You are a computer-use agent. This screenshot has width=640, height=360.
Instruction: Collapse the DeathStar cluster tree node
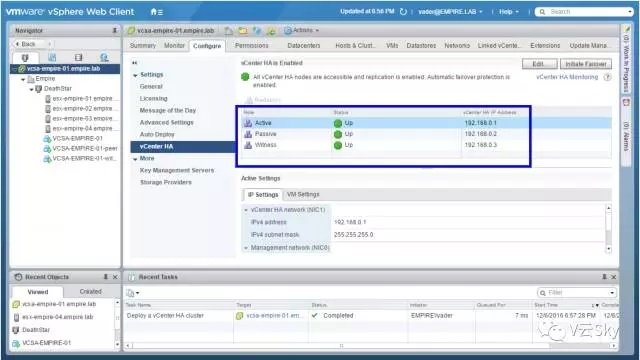[x=31, y=89]
